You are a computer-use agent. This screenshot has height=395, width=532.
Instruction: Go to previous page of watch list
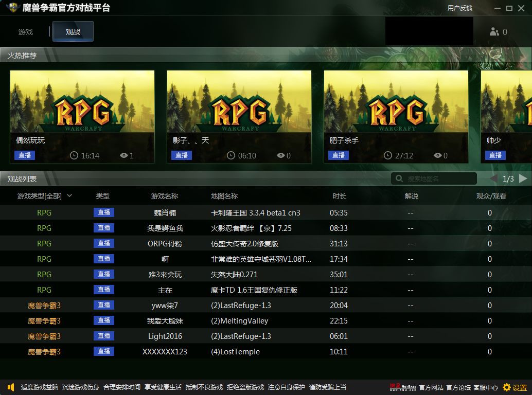click(494, 178)
